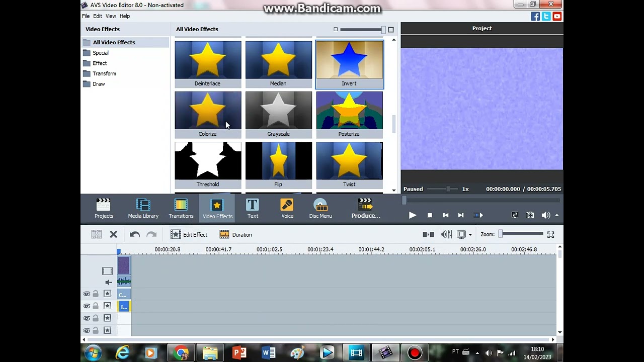644x362 pixels.
Task: Open the Text effects section
Action: 253,208
